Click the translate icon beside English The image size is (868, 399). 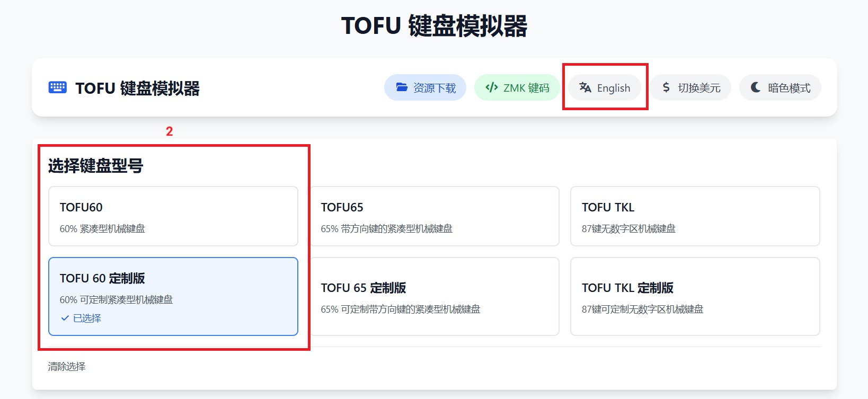pyautogui.click(x=585, y=87)
